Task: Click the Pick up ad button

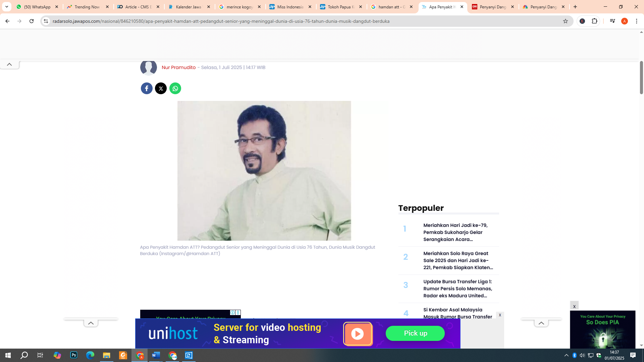Action: coord(415,333)
